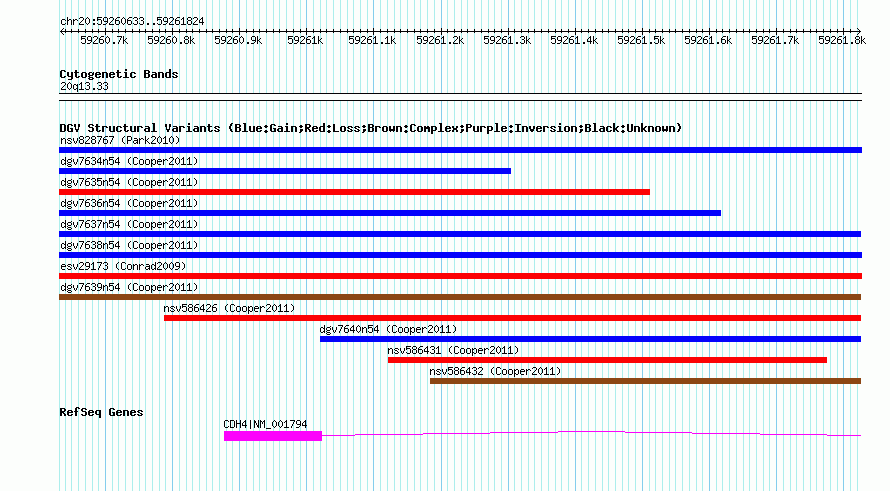The height and width of the screenshot is (491, 890).
Task: Open the nsv586432 (Cooper2011) label
Action: point(495,371)
